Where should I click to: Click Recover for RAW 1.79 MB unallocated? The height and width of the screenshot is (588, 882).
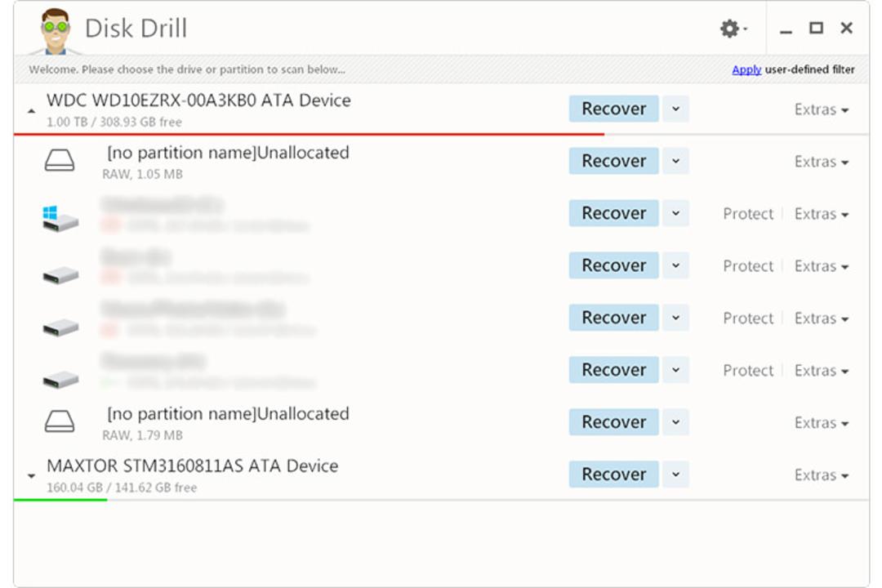pos(613,422)
